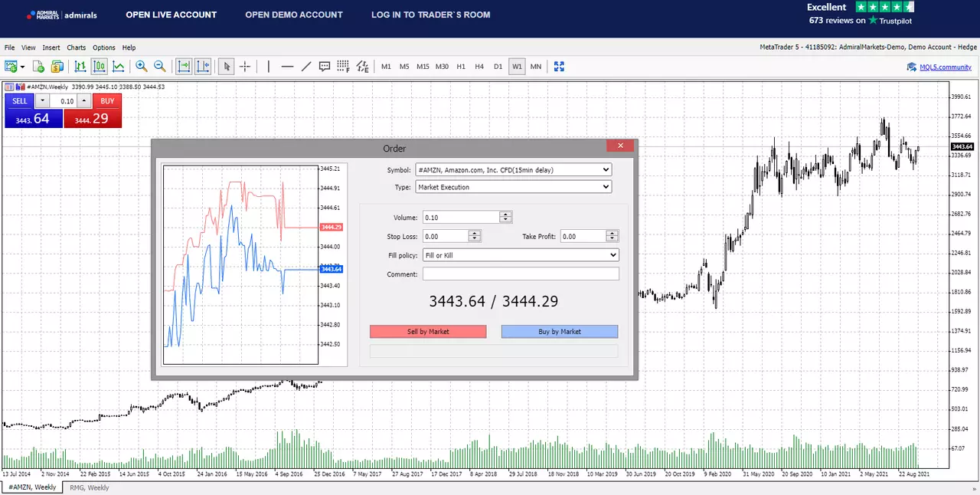Open the new chart dropdown arrow

tap(23, 67)
